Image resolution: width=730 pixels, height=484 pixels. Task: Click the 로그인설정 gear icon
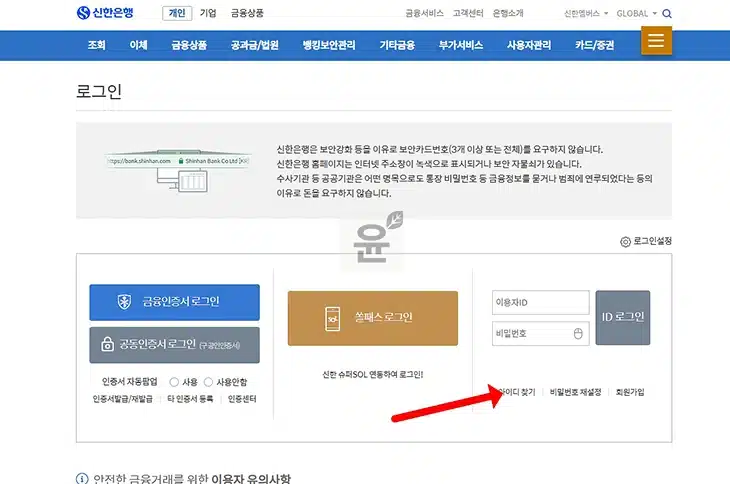[625, 242]
